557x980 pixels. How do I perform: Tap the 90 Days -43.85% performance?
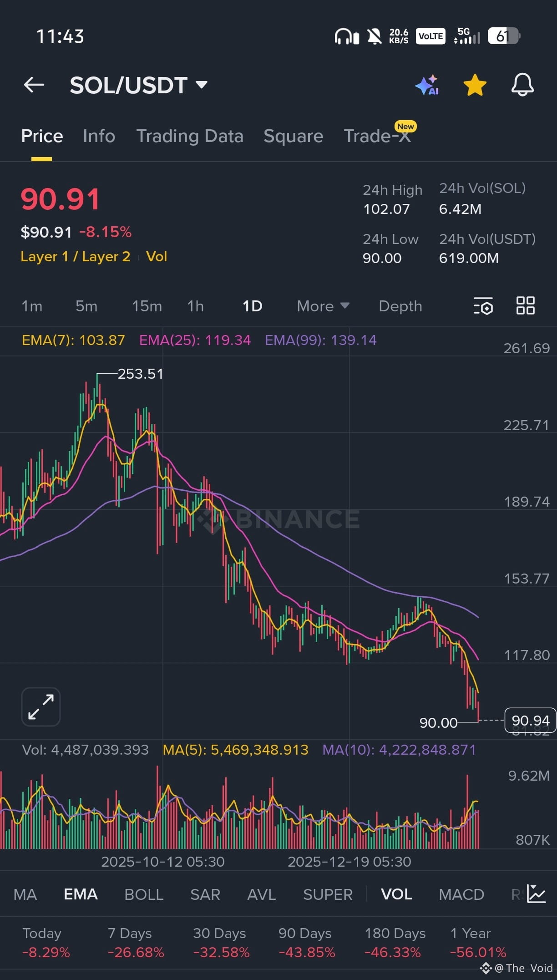[x=307, y=942]
